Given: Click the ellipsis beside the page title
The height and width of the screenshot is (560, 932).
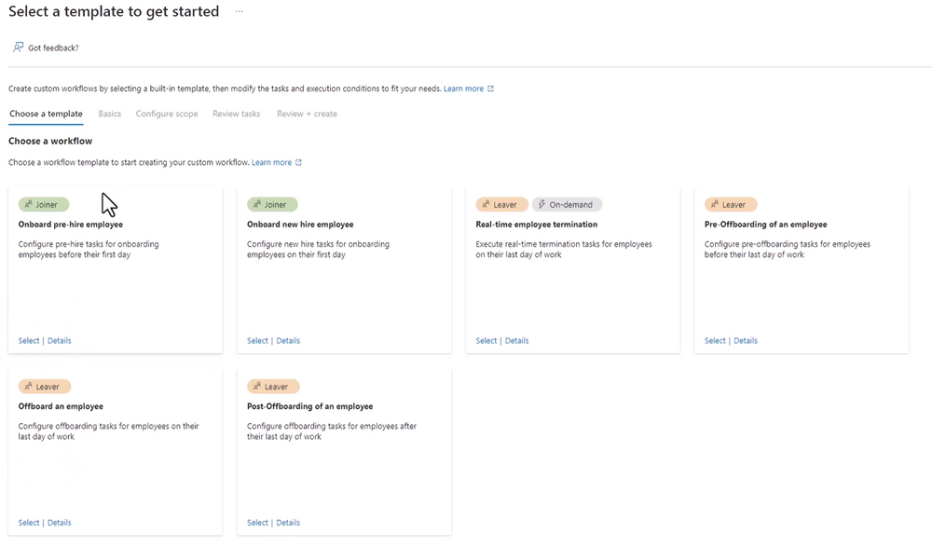Looking at the screenshot, I should 239,11.
